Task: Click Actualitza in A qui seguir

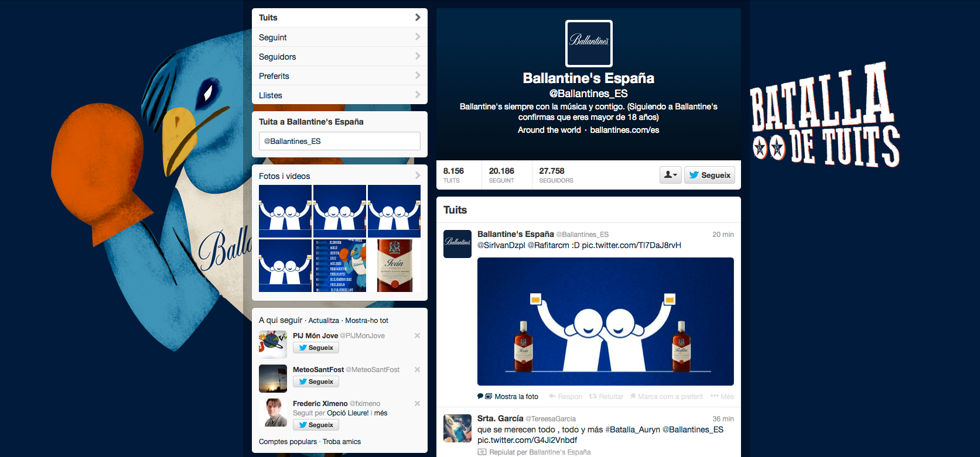Action: coord(324,321)
